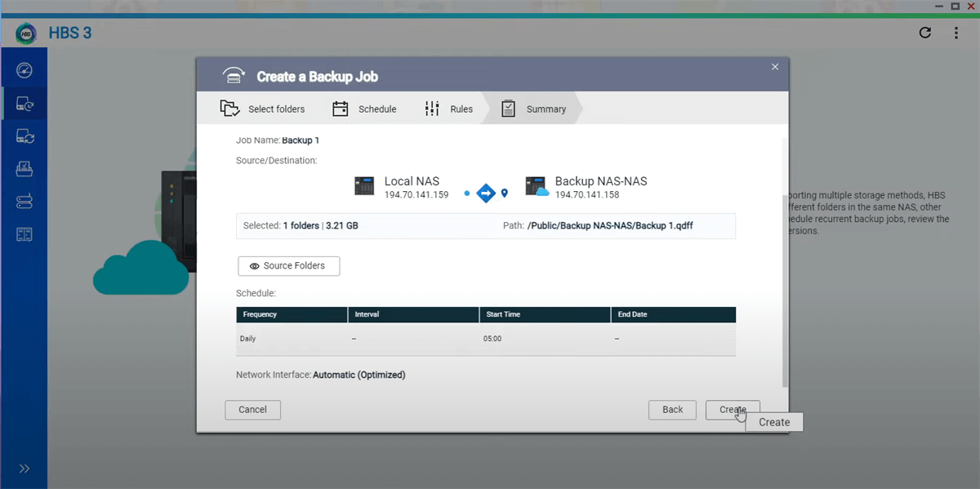Image resolution: width=980 pixels, height=489 pixels.
Task: Open the Jobs log sidebar icon
Action: point(24,235)
